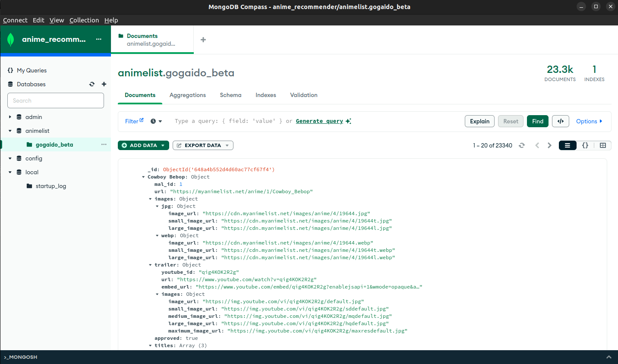Open a new tab with plus icon

(x=203, y=40)
